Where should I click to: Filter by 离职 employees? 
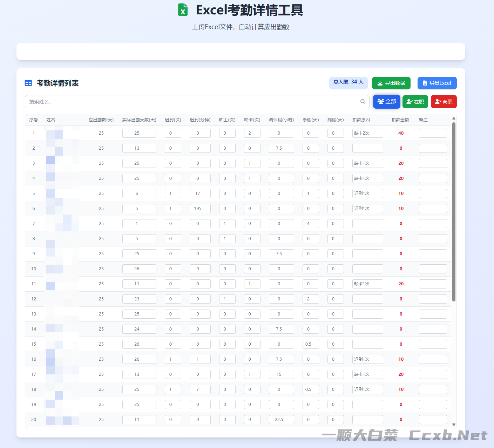point(444,102)
